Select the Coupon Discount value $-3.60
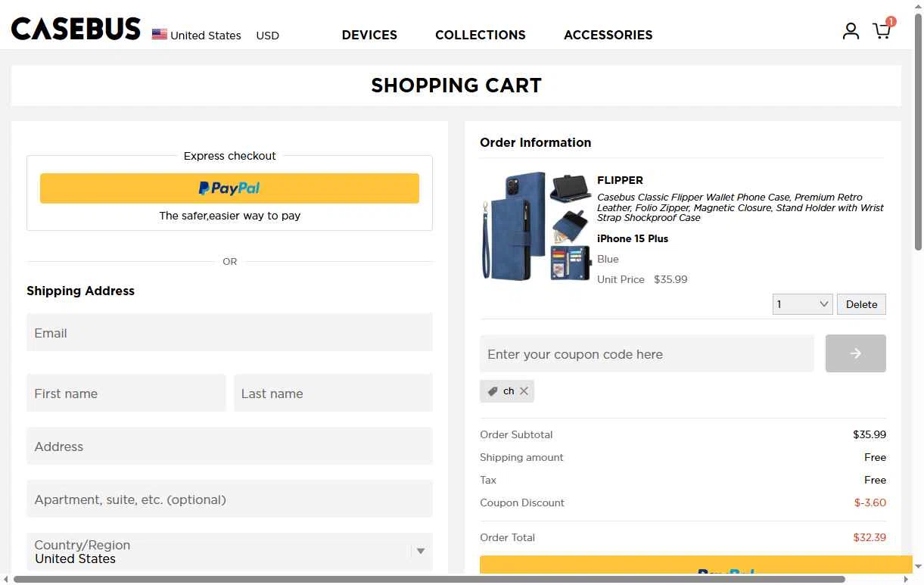The image size is (924, 585). pyautogui.click(x=870, y=503)
